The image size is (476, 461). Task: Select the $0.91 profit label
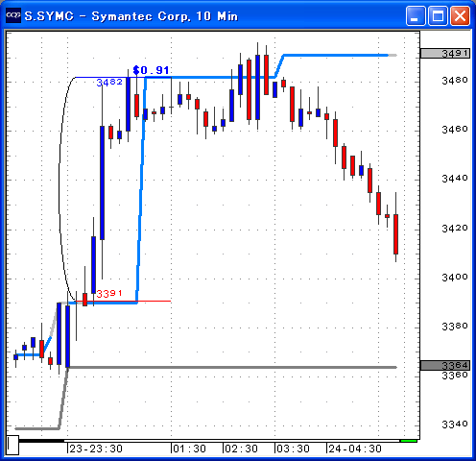[151, 70]
